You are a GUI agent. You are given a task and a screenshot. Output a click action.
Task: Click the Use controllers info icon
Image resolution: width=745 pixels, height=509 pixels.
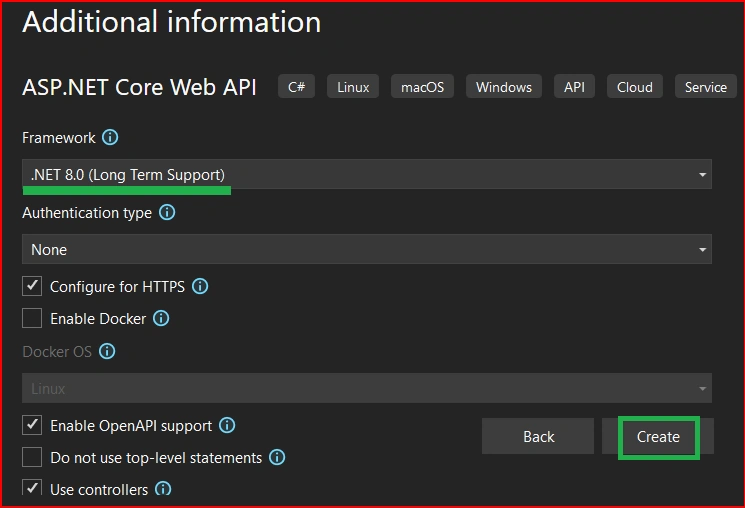(163, 488)
